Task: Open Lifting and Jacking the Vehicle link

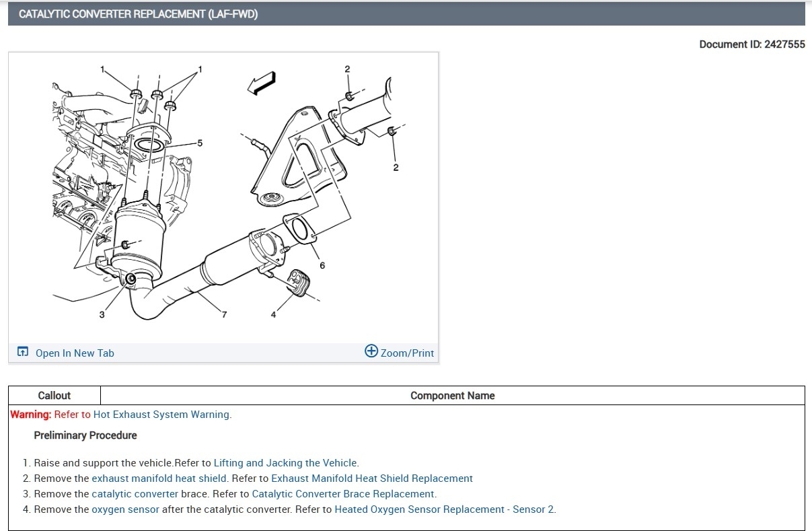Action: 285,463
